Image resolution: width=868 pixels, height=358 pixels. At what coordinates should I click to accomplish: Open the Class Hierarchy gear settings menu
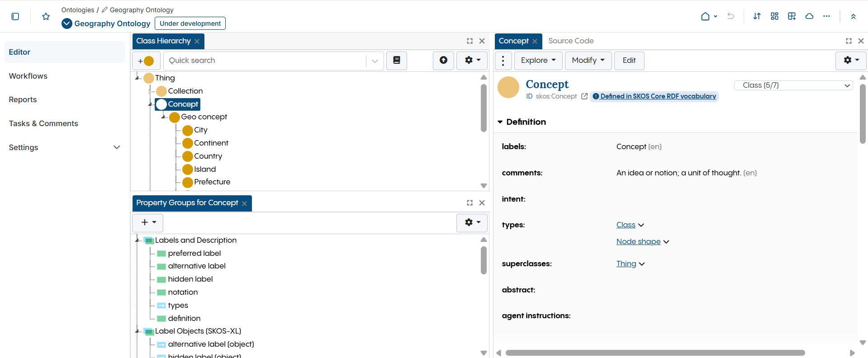point(472,61)
